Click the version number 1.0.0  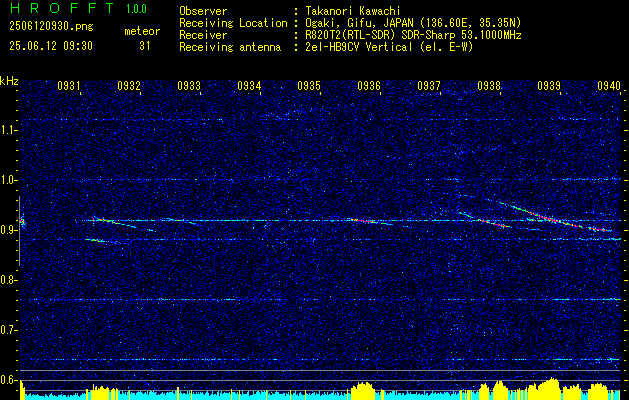coord(136,9)
